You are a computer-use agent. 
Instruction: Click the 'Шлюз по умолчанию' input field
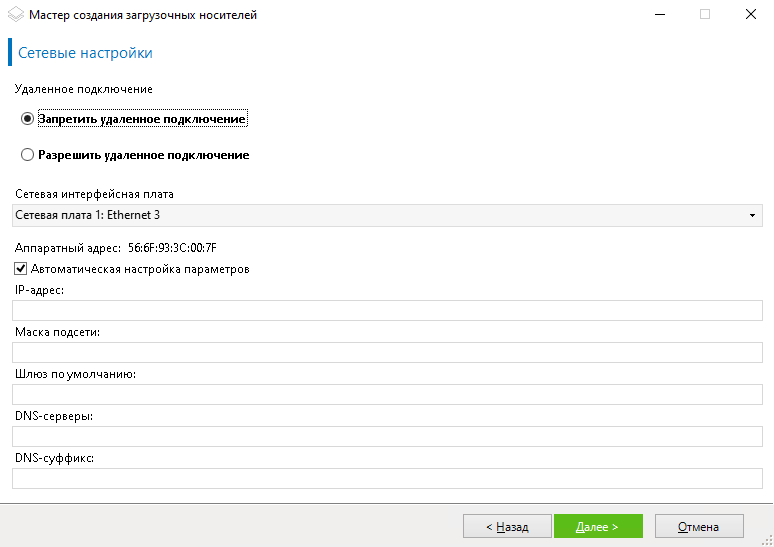tap(387, 394)
